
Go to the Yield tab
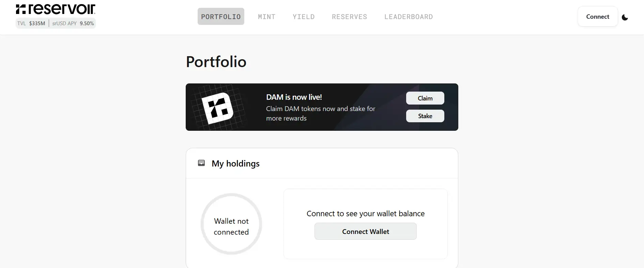303,17
